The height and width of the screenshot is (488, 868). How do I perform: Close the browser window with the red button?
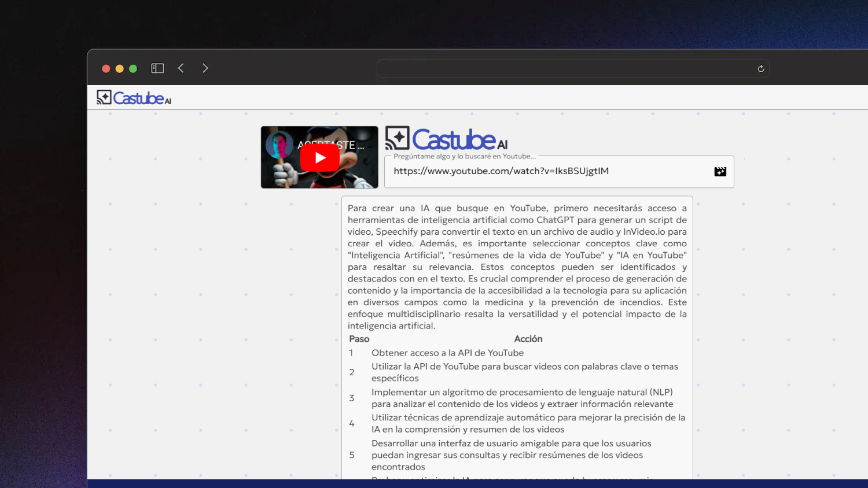[x=106, y=69]
